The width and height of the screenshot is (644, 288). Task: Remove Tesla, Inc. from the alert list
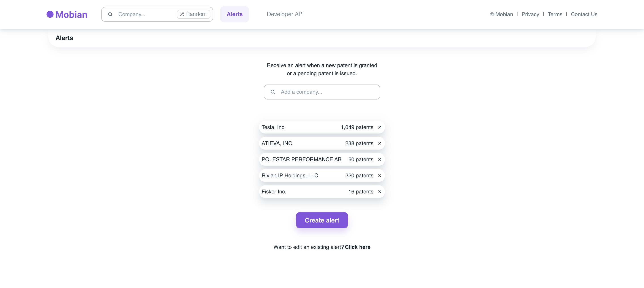pos(379,127)
